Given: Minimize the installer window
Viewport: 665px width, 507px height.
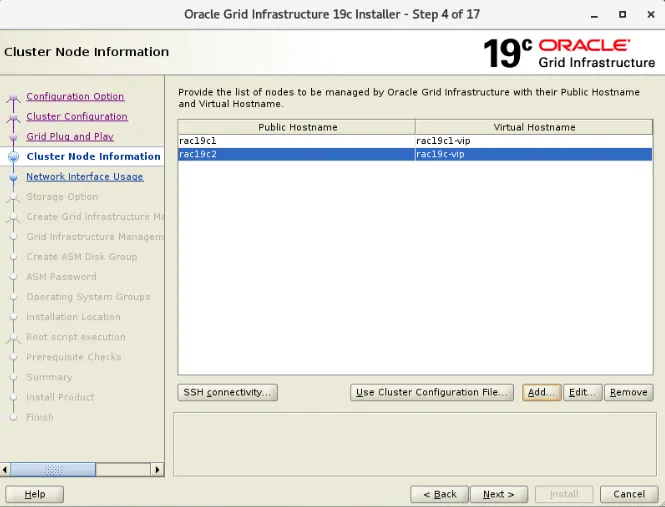Looking at the screenshot, I should tap(594, 15).
